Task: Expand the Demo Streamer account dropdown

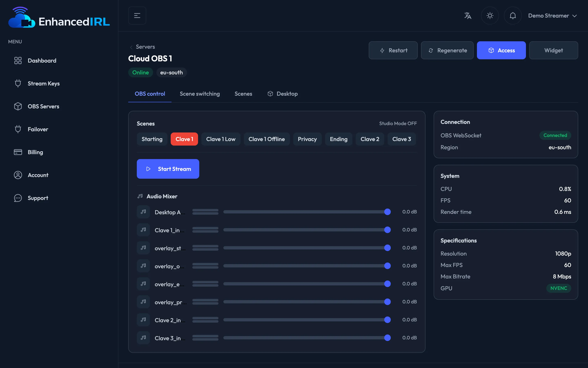Action: 552,16
